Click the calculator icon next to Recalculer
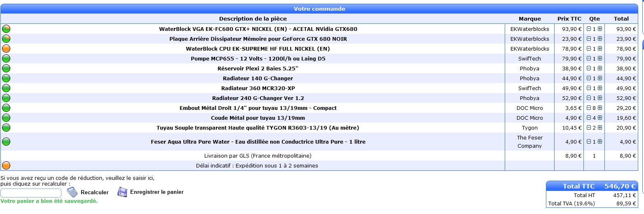This screenshot has width=644, height=214. pyautogui.click(x=72, y=192)
